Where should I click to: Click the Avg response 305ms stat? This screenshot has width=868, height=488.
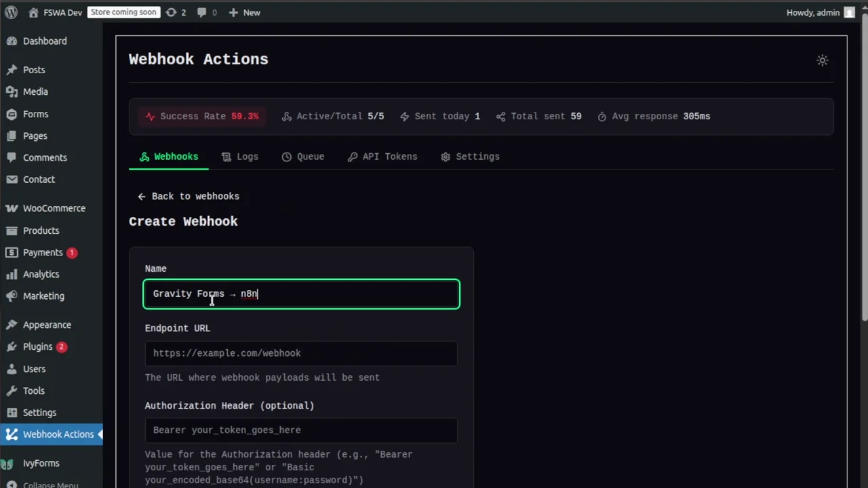(654, 116)
